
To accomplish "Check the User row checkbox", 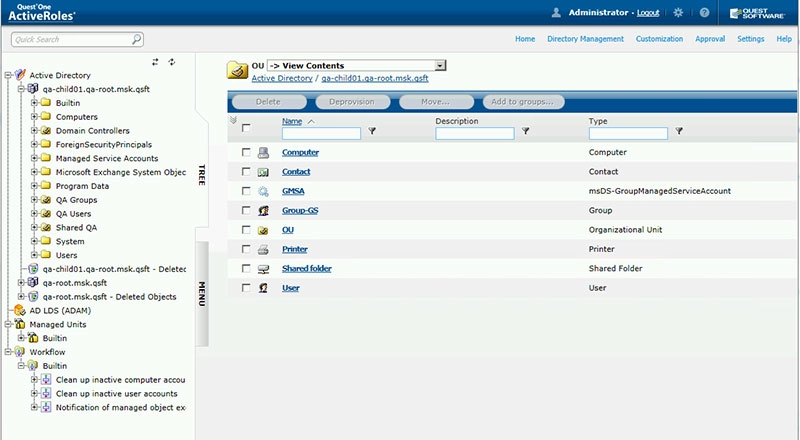I will pos(246,288).
